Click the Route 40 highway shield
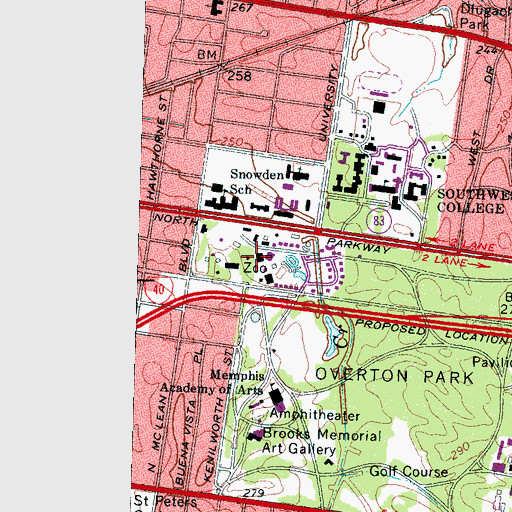Screen dimensions: 512x512 159,289
